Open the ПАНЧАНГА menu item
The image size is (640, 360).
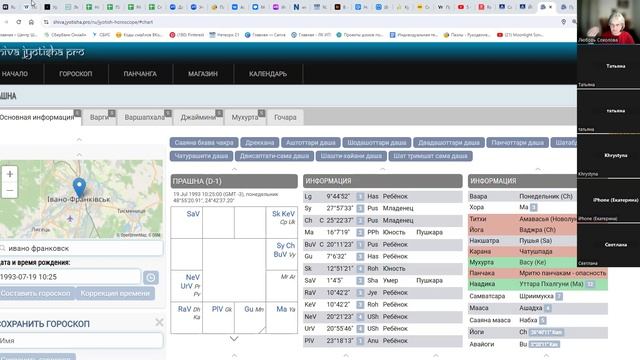click(x=140, y=74)
